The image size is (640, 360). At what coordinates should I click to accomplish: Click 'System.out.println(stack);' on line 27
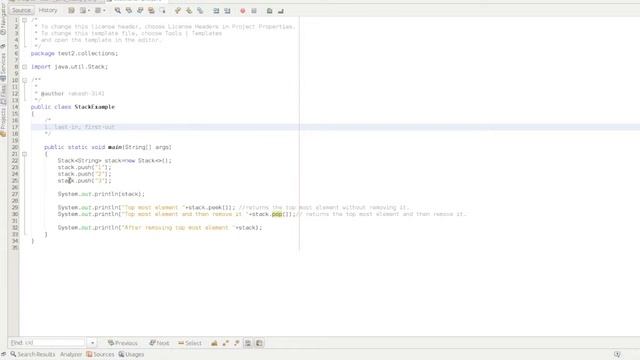tap(101, 194)
